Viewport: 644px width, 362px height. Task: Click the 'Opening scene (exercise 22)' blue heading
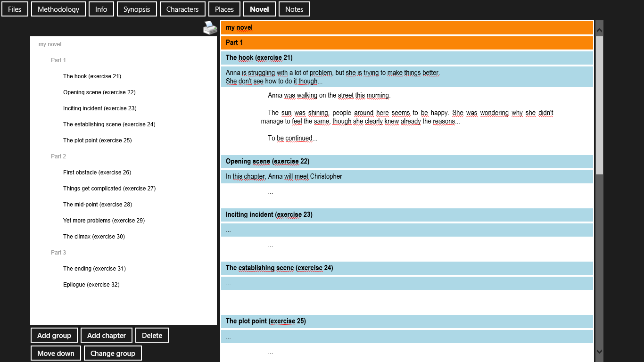[267, 162]
